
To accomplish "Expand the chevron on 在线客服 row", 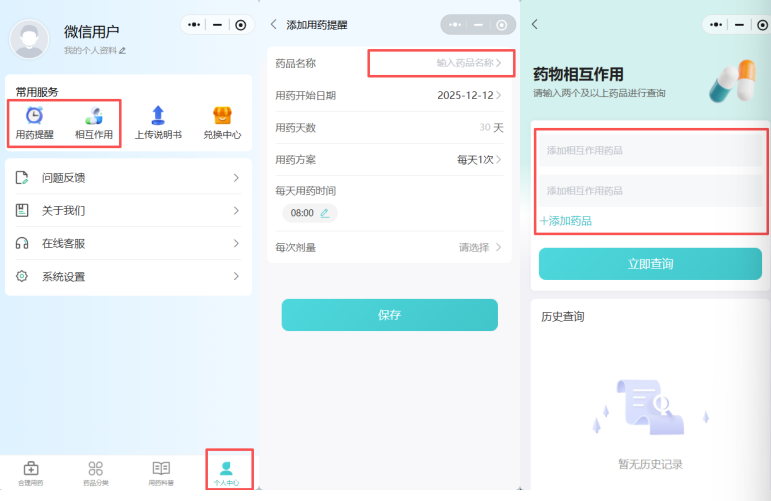I will click(x=237, y=243).
